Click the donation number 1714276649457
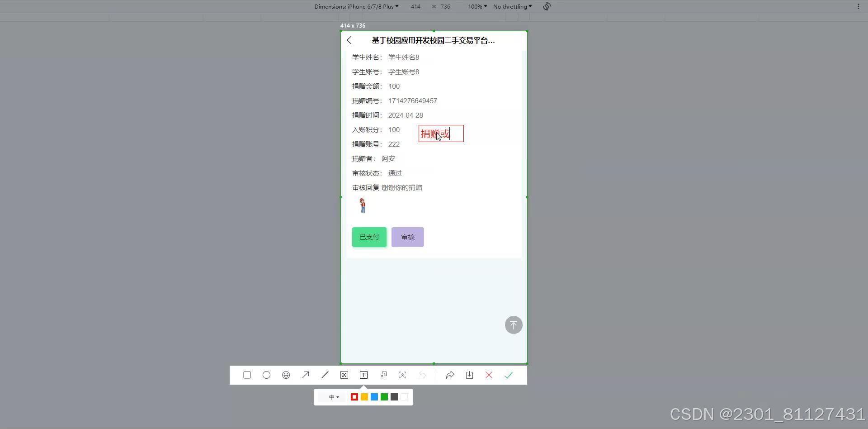 pyautogui.click(x=413, y=101)
